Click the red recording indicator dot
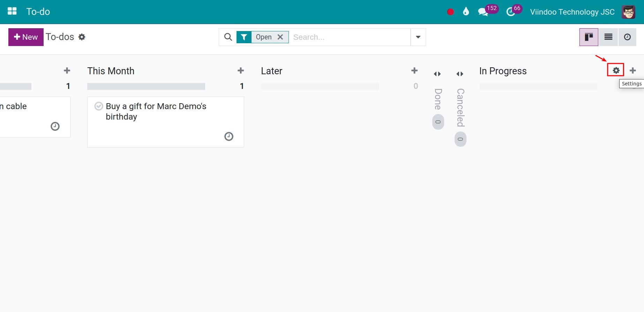644x312 pixels. [x=450, y=12]
